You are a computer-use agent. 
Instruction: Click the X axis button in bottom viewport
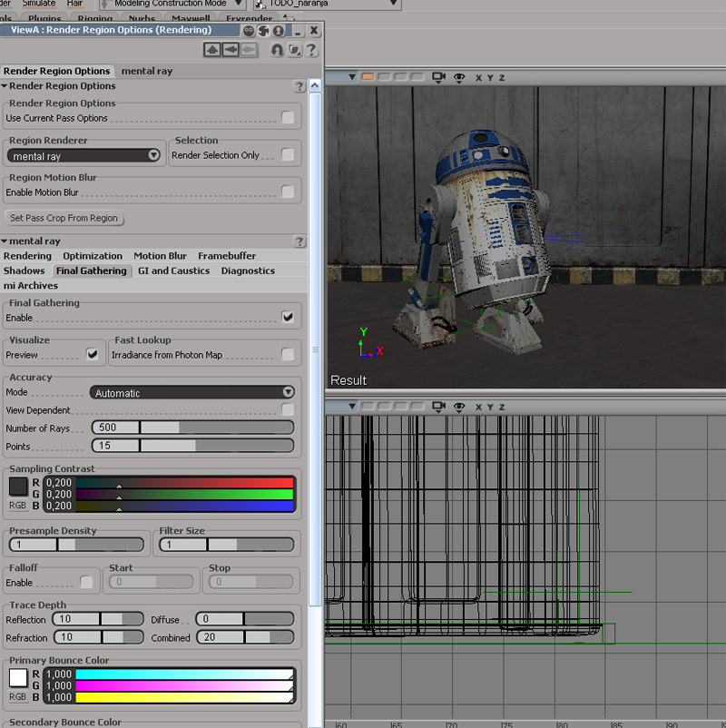click(478, 408)
